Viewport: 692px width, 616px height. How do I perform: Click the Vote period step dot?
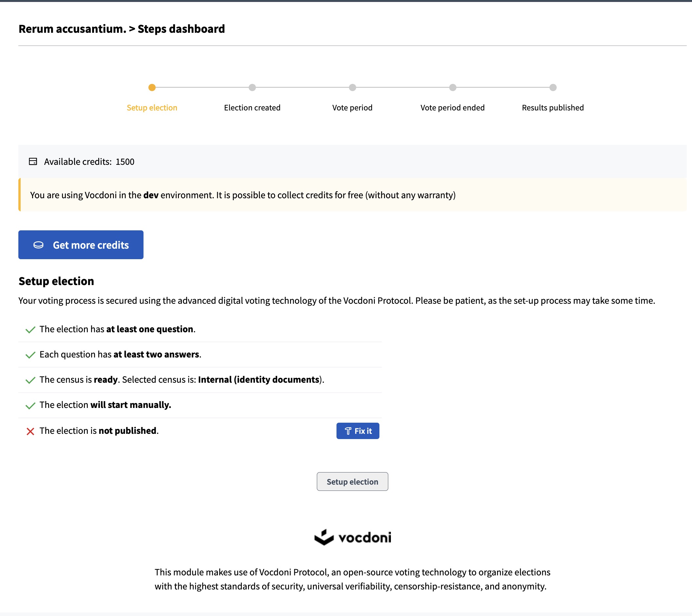click(353, 87)
